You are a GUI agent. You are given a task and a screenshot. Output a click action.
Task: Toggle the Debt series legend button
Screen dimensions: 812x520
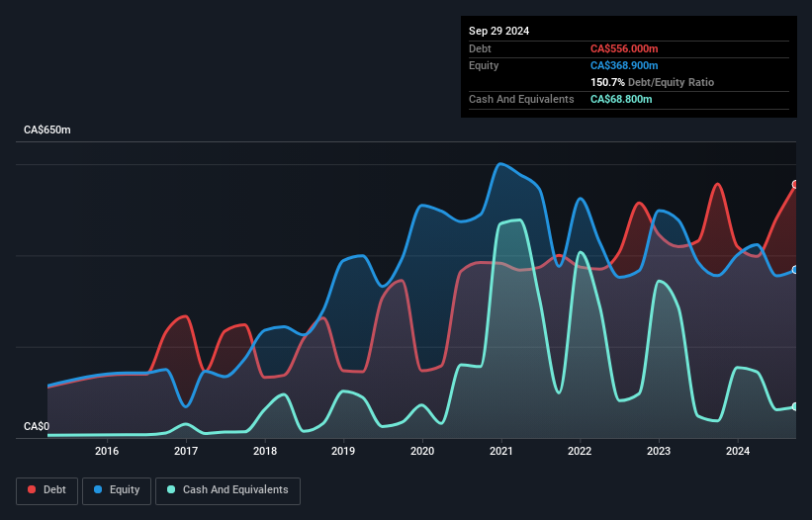click(x=47, y=490)
